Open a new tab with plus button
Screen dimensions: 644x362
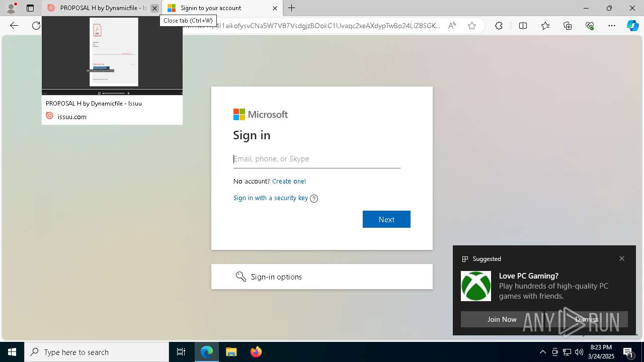292,8
